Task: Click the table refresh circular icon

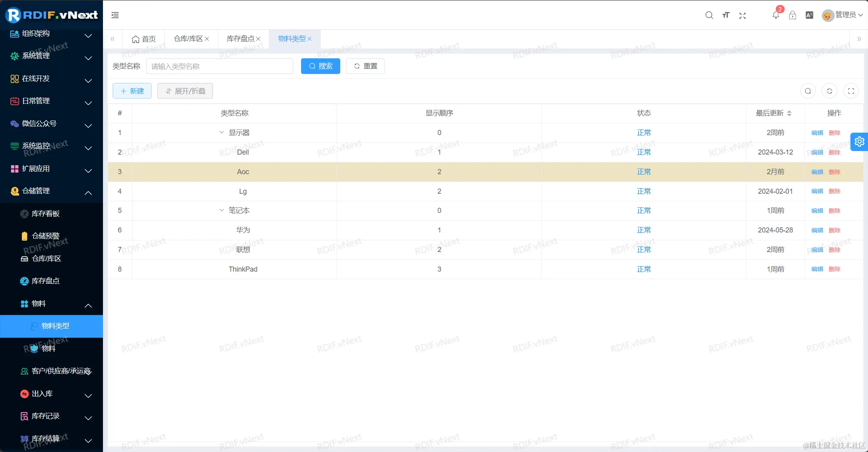Action: [x=829, y=91]
